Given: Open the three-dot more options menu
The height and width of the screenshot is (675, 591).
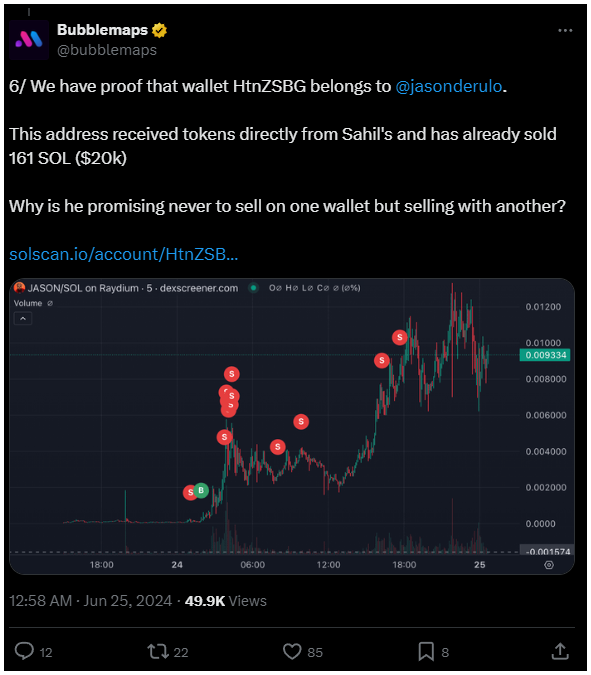Looking at the screenshot, I should pyautogui.click(x=565, y=31).
